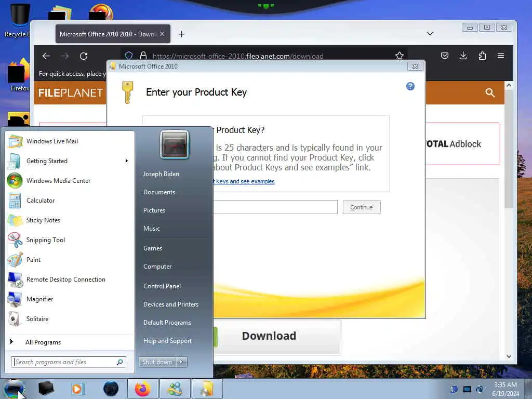Click the Total Adblock advertisement
532x399 pixels.
(x=462, y=144)
